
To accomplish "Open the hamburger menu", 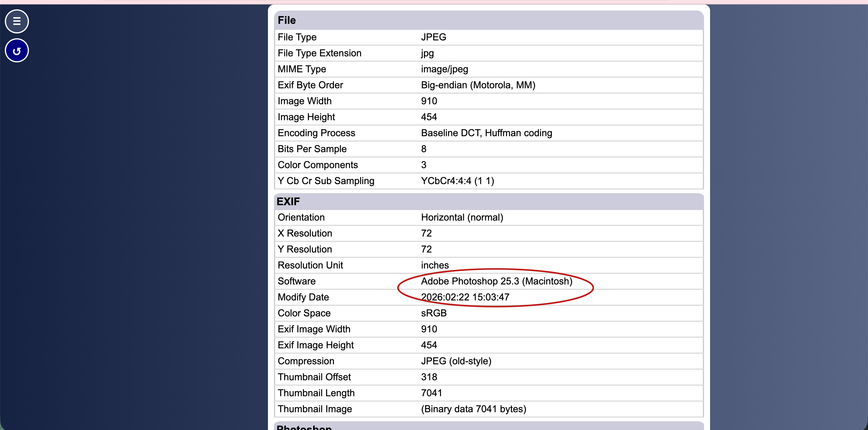I will 17,21.
